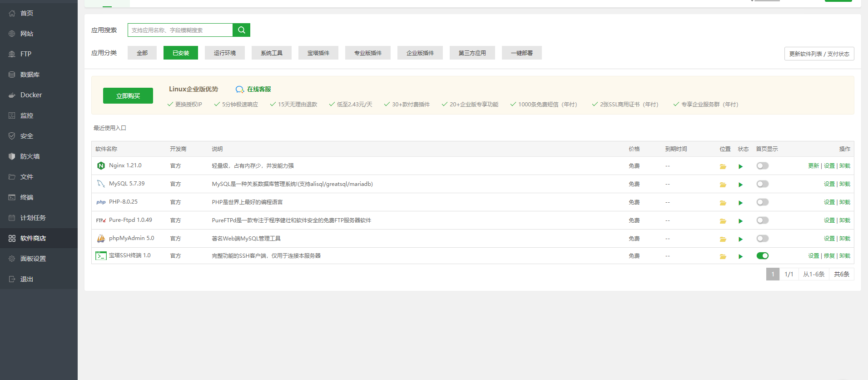Select the 全部 category tab
This screenshot has height=380, width=868.
142,53
